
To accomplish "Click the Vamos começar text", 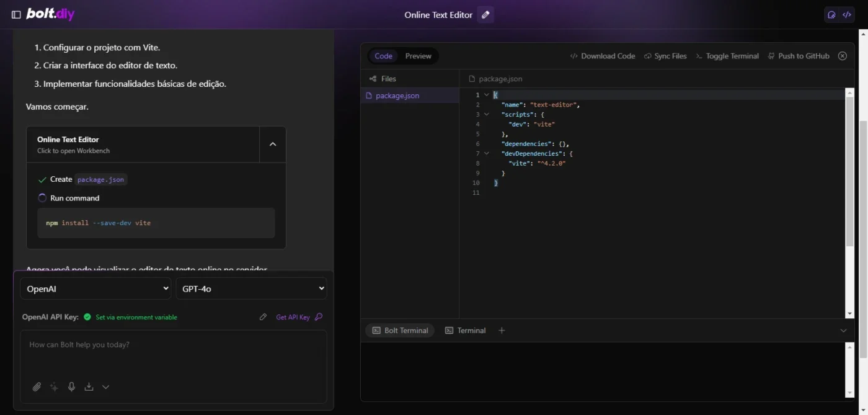I will point(57,107).
